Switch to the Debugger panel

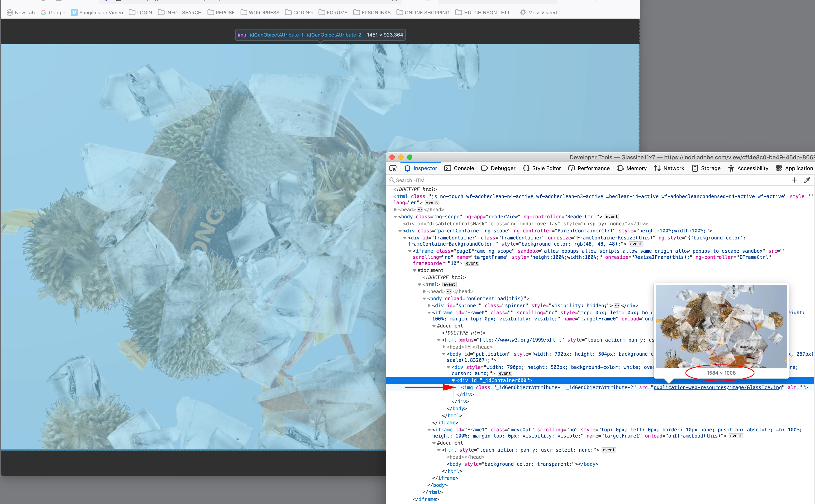coord(498,168)
